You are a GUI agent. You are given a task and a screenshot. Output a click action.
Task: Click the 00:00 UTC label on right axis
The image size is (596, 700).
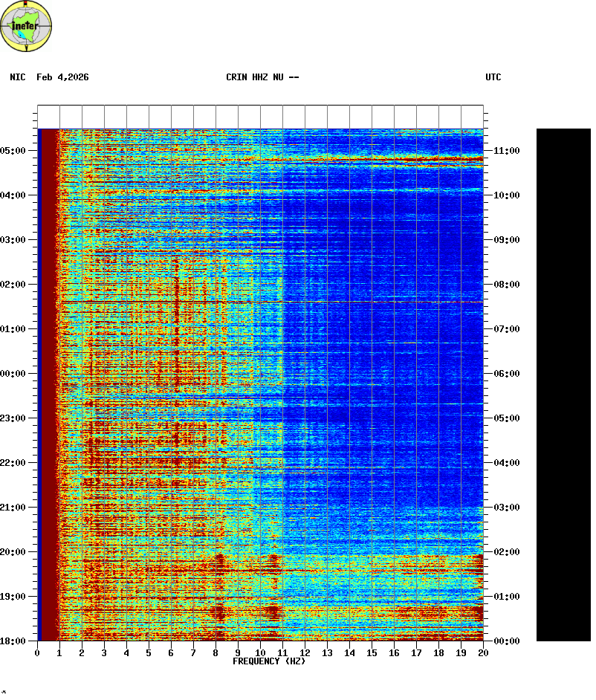coord(507,641)
